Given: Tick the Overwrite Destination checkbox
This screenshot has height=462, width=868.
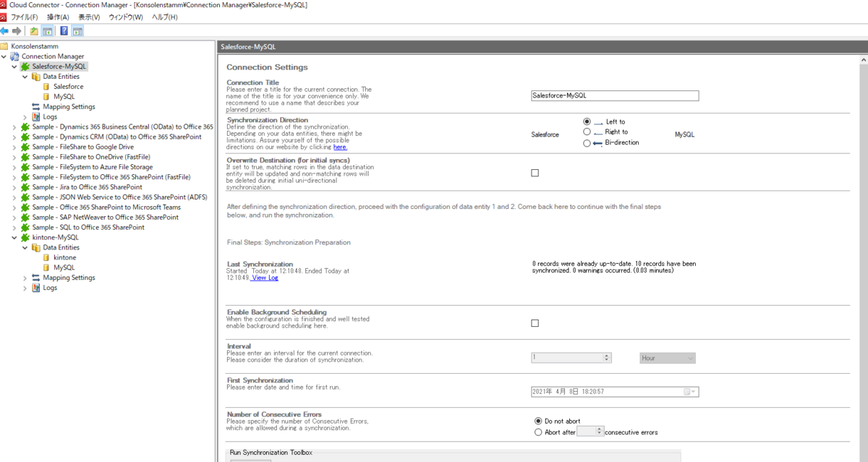Looking at the screenshot, I should click(535, 173).
